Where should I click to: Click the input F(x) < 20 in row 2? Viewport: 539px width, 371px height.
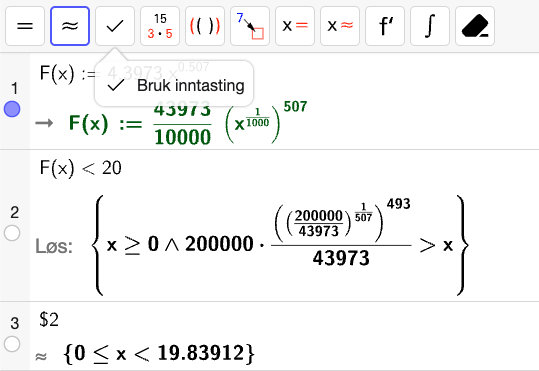click(80, 168)
